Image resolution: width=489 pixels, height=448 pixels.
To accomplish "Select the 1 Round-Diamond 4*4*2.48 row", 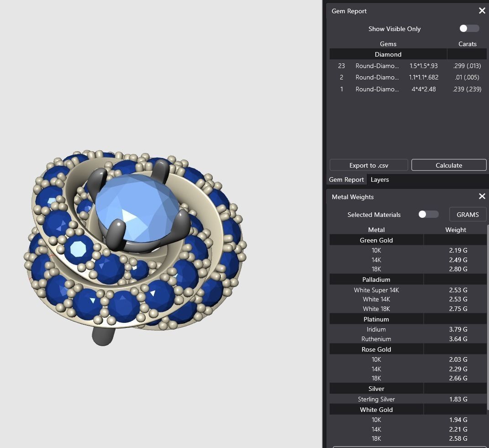I will tap(408, 89).
